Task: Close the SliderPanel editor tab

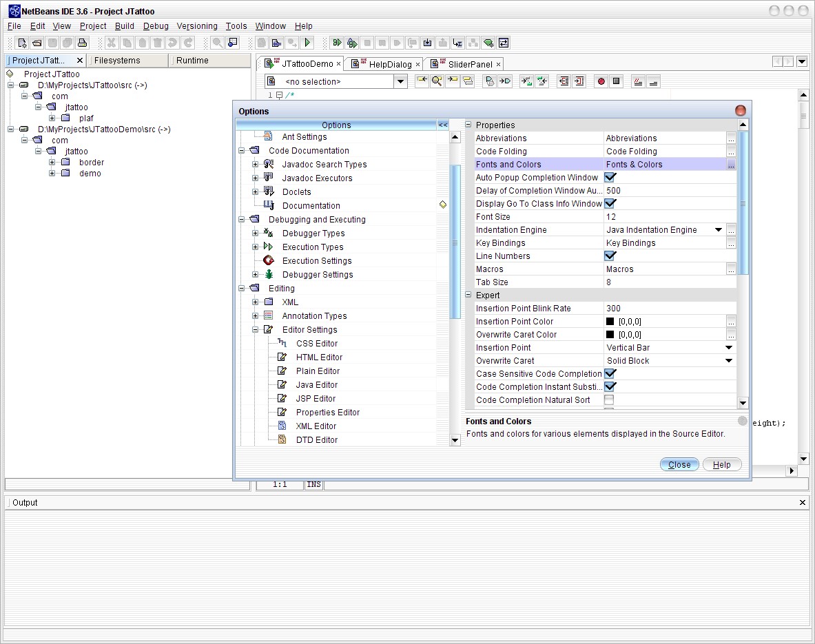Action: (x=498, y=65)
